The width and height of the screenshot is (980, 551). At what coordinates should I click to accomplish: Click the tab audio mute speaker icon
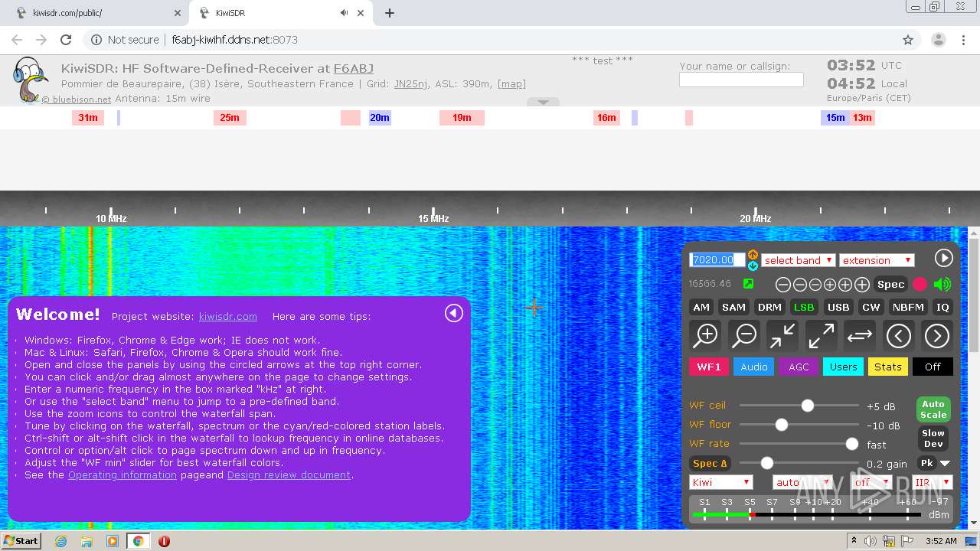(344, 13)
